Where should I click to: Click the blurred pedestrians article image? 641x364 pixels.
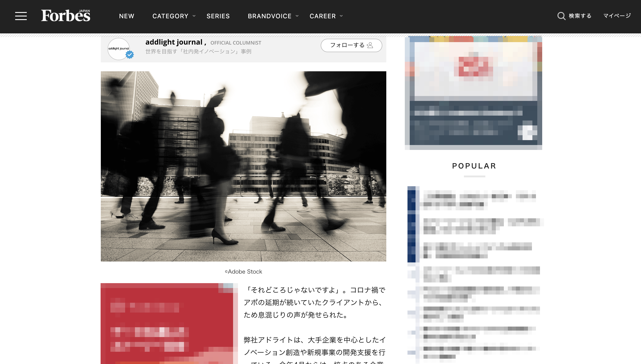(x=243, y=166)
